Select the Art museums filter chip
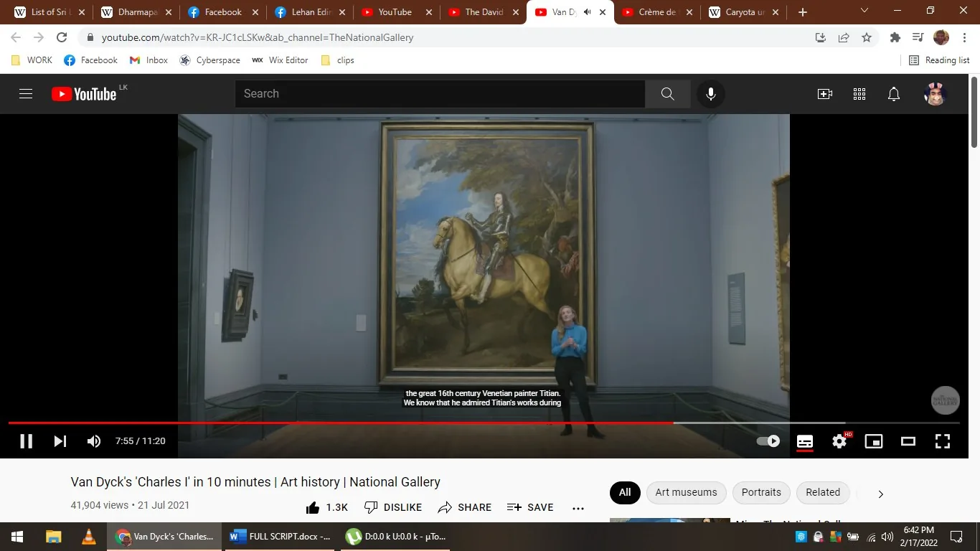 coord(686,492)
